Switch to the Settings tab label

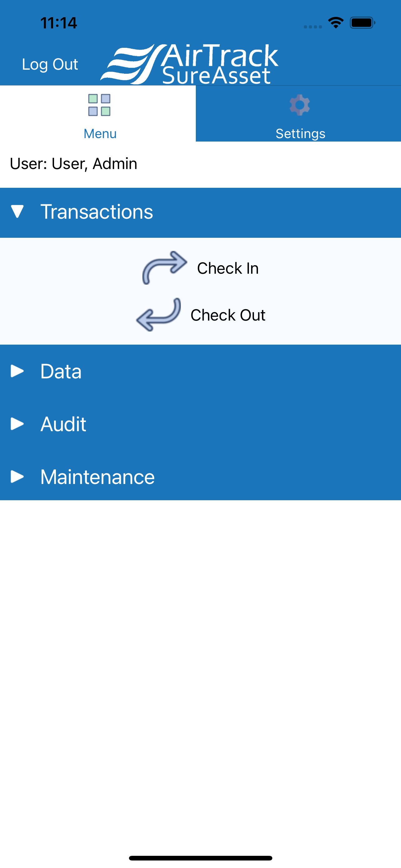(x=300, y=134)
